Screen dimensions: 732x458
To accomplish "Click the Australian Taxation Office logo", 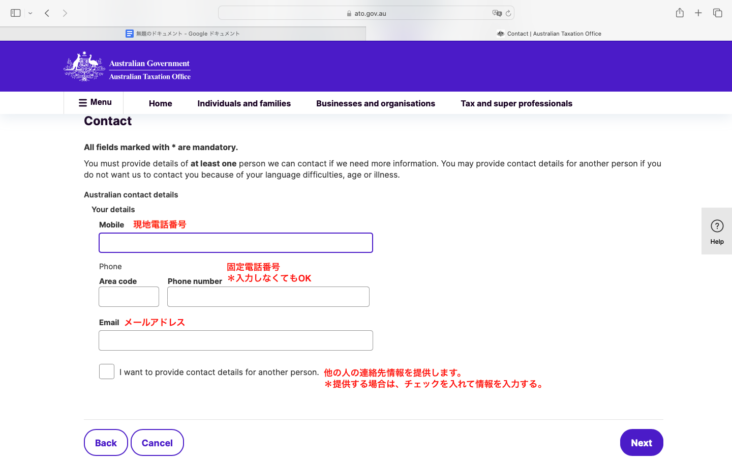I will coord(127,67).
